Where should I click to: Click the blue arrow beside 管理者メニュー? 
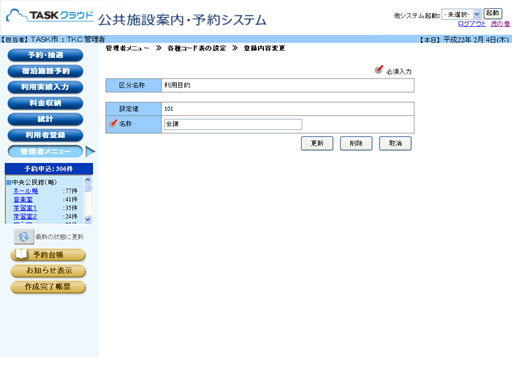90,151
